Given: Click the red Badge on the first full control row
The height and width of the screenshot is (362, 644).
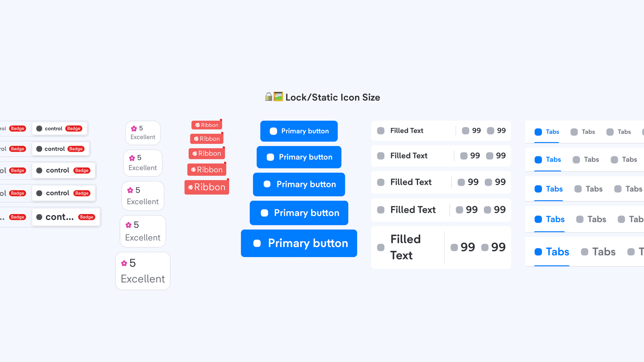Looking at the screenshot, I should tap(74, 129).
